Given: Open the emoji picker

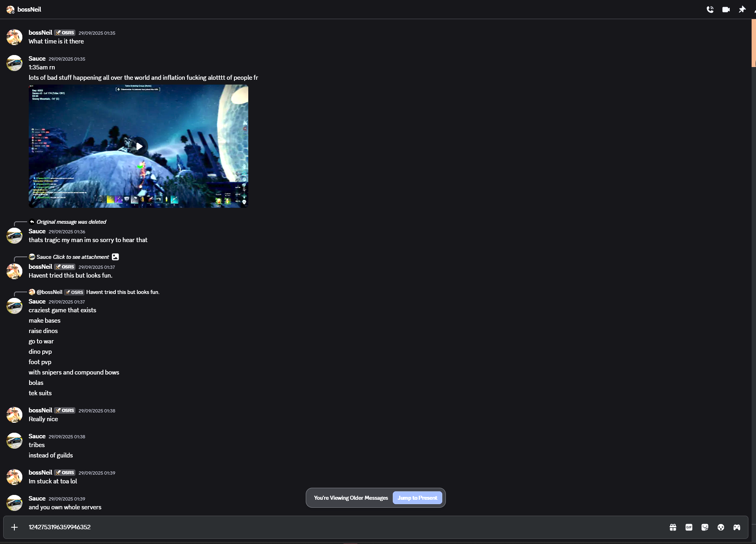Looking at the screenshot, I should click(720, 527).
